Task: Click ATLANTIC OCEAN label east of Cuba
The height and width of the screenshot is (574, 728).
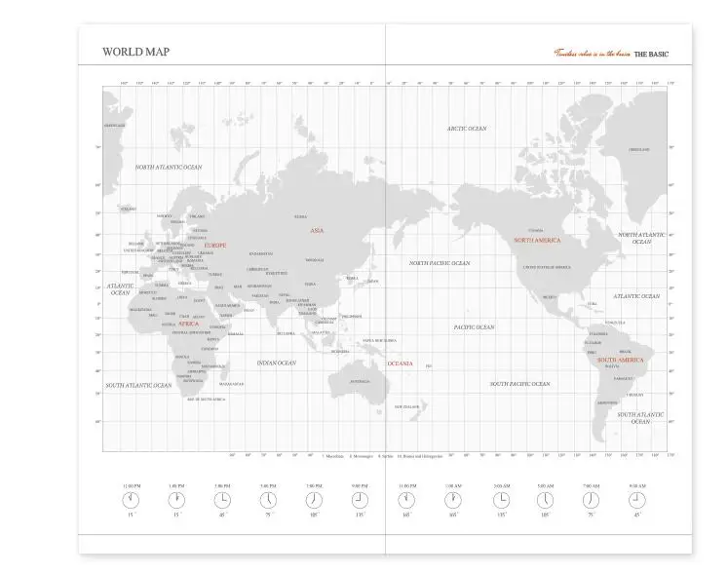Action: 636,296
